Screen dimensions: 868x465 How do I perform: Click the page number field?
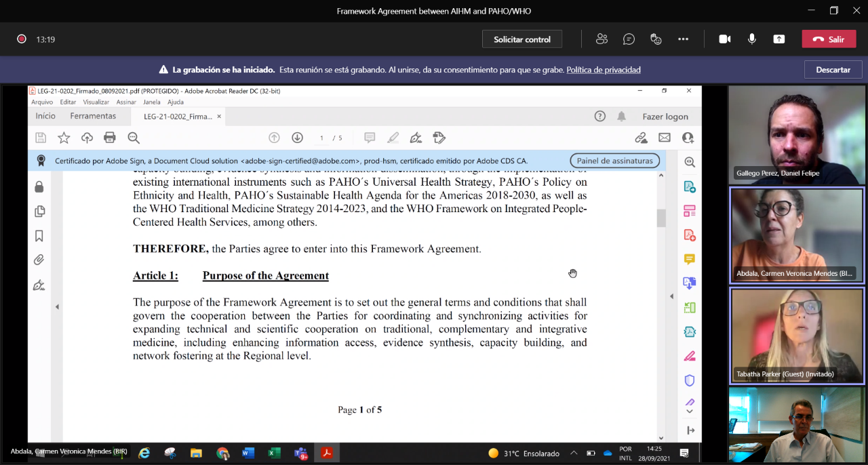coord(322,138)
